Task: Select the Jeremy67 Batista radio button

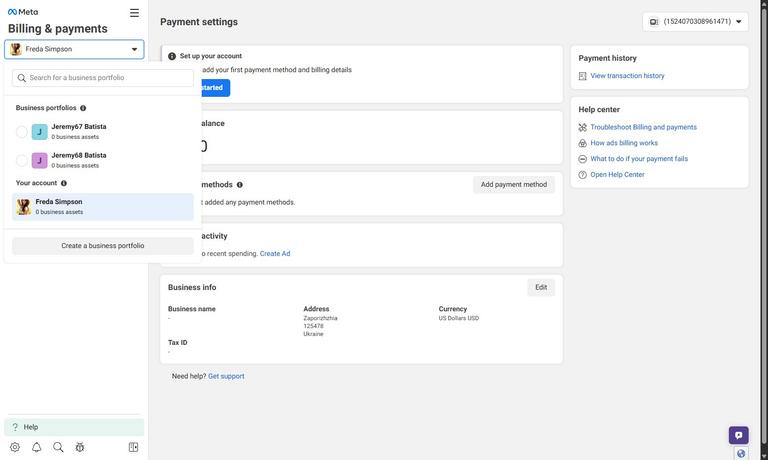Action: pyautogui.click(x=22, y=132)
